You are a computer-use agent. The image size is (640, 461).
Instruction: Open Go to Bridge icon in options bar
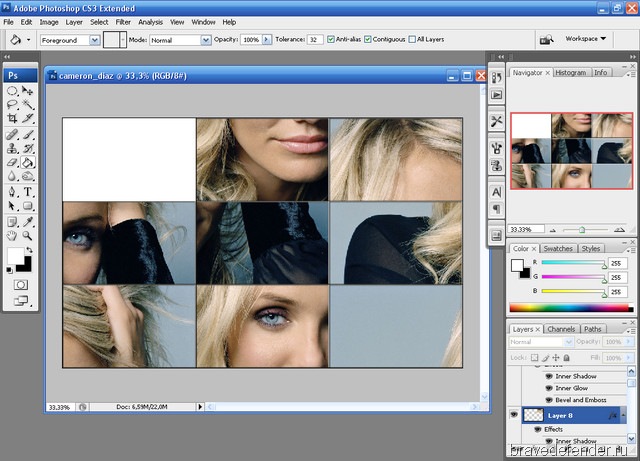546,40
